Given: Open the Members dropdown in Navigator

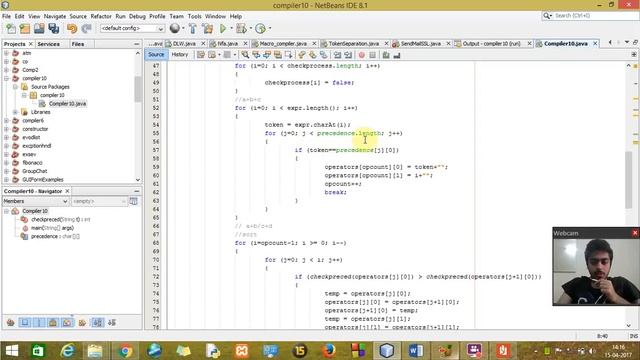Looking at the screenshot, I should 36,201.
